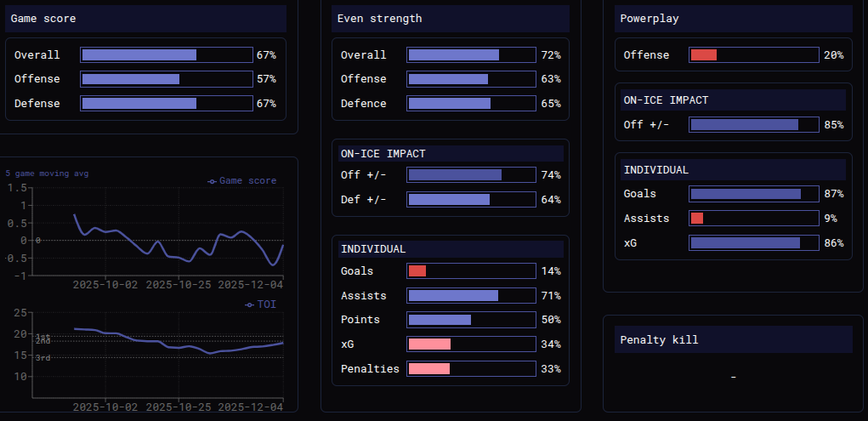Select the Game score Overall percentile bar
Screen dimensions: 868x421
pyautogui.click(x=167, y=54)
